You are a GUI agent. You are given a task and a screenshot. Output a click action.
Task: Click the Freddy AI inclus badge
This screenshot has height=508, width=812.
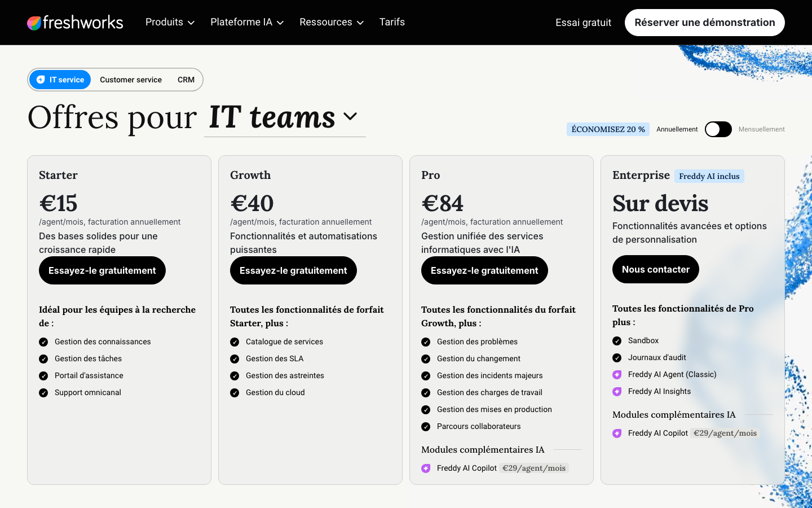click(709, 176)
